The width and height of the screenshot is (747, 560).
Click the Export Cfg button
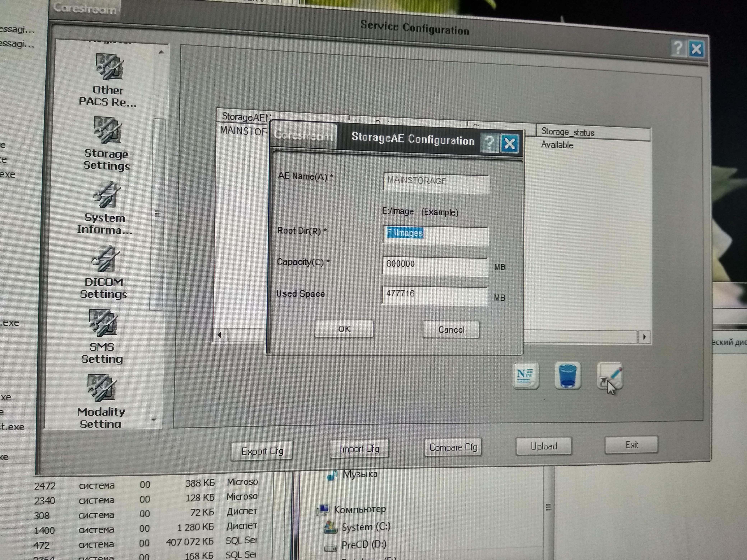tap(262, 451)
